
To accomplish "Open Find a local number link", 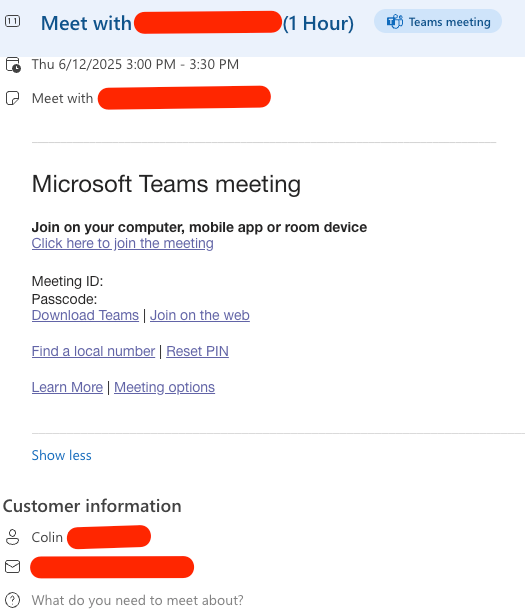I will point(93,351).
